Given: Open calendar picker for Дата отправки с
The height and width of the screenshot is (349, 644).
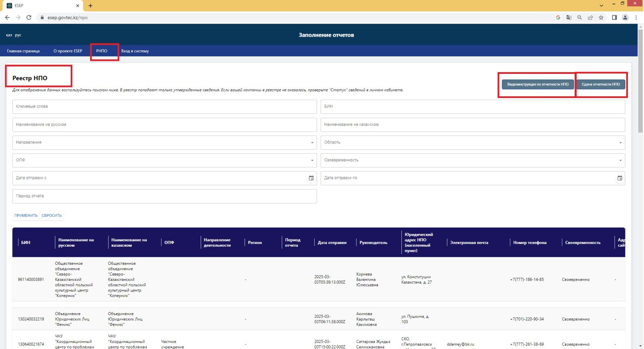Looking at the screenshot, I should 311,178.
